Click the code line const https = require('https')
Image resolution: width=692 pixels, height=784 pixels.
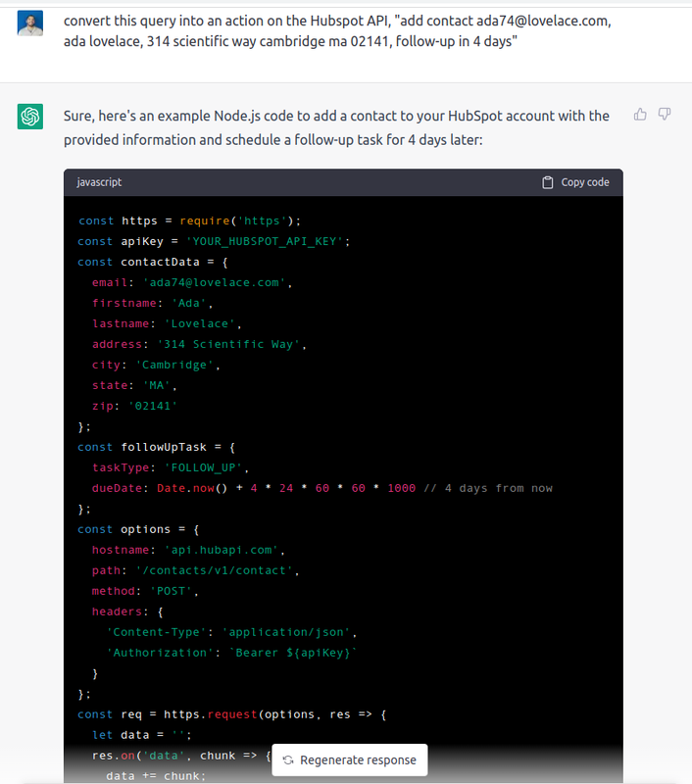click(189, 220)
